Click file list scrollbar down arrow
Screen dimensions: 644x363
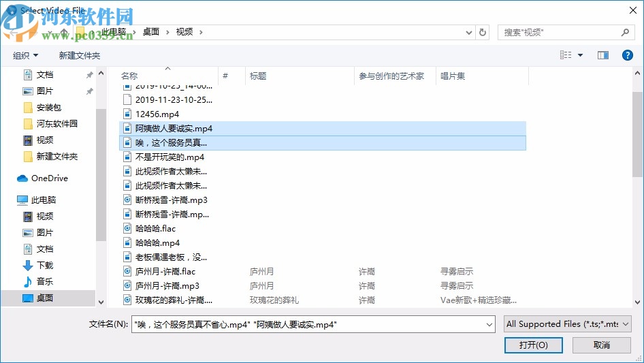tap(637, 302)
